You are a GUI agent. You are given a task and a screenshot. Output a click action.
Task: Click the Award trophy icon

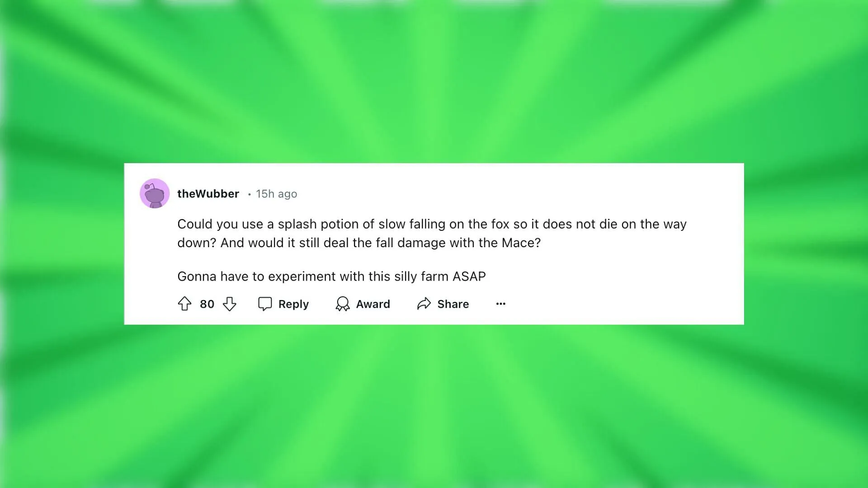(x=344, y=304)
